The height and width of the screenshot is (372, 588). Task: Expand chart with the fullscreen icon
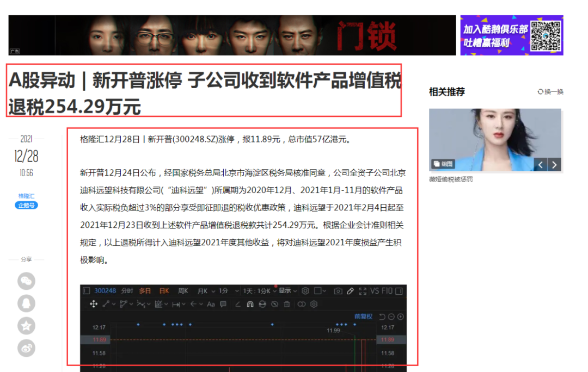tap(363, 291)
